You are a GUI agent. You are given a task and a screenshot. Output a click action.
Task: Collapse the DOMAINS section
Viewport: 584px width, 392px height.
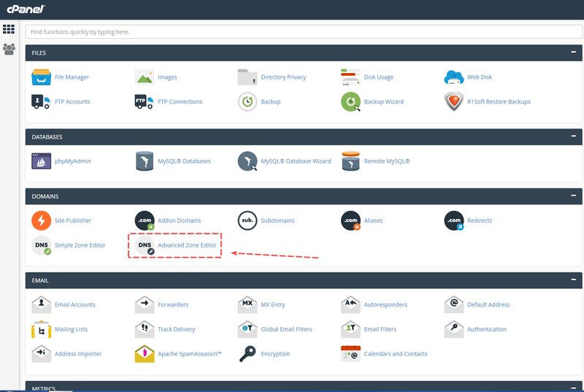pyautogui.click(x=574, y=196)
